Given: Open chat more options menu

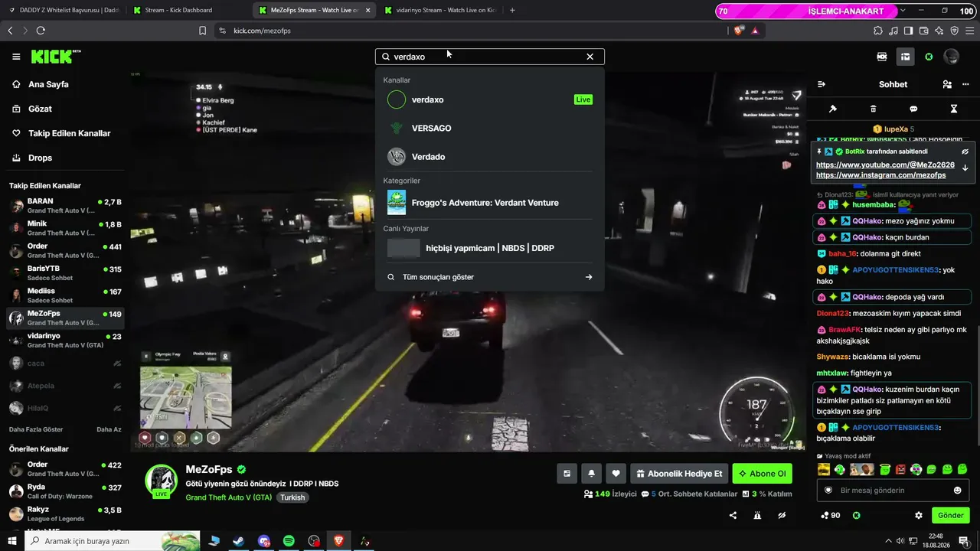Looking at the screenshot, I should tap(965, 84).
